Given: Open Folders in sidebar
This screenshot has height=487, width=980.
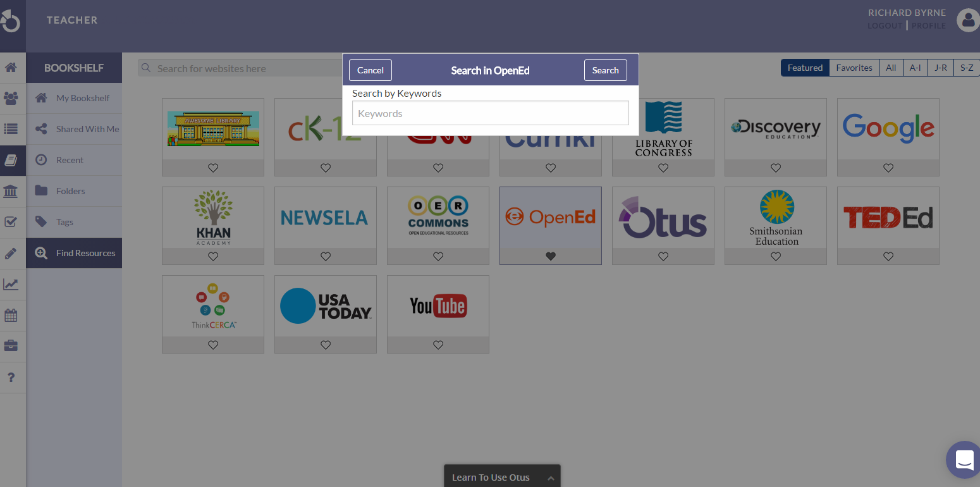Looking at the screenshot, I should click(x=74, y=191).
